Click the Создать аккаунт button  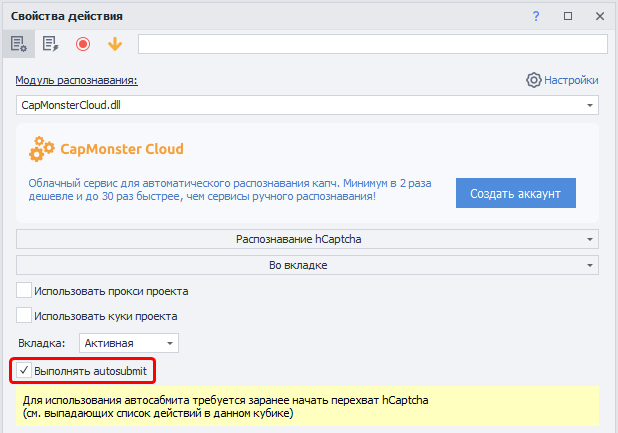click(516, 193)
